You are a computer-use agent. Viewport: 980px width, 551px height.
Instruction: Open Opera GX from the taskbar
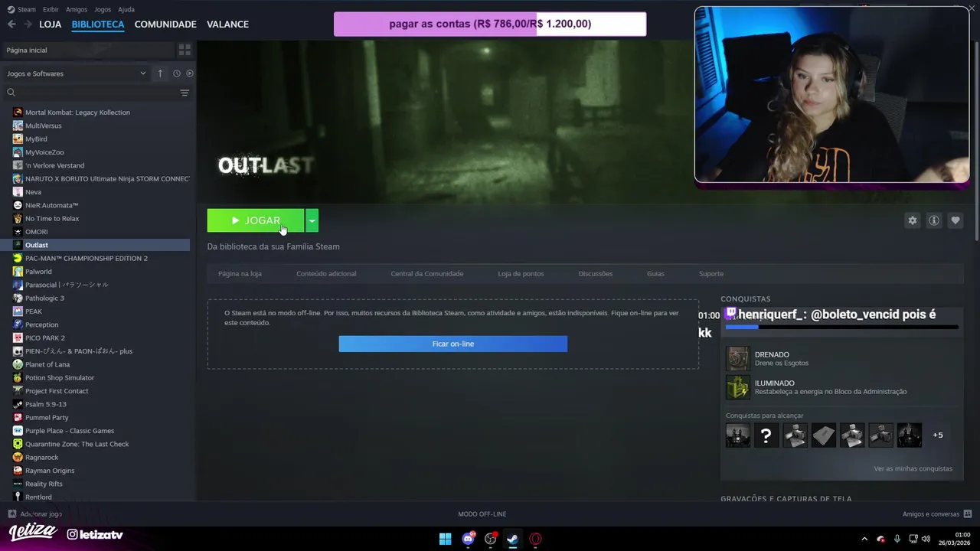pos(536,539)
